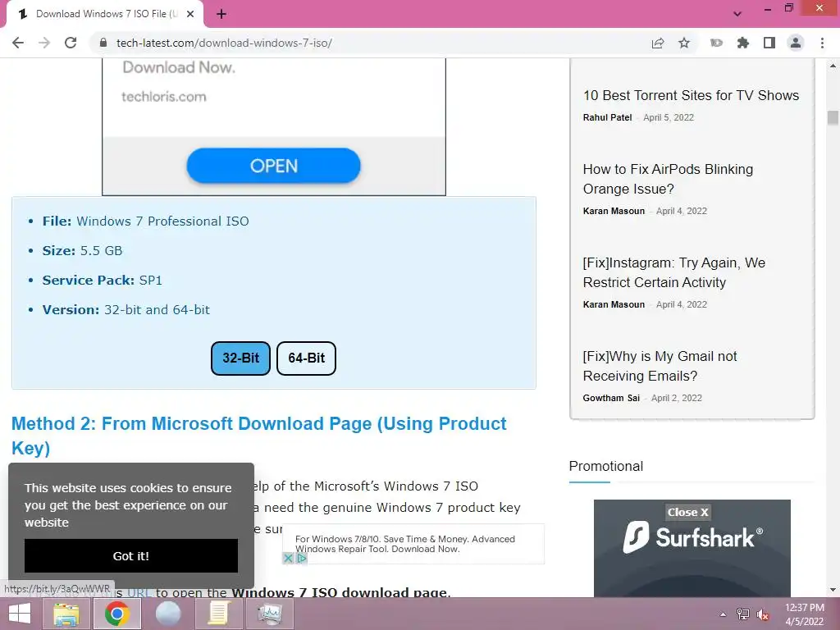Open Gmail not Receiving Emails article
840x630 pixels.
tap(660, 366)
